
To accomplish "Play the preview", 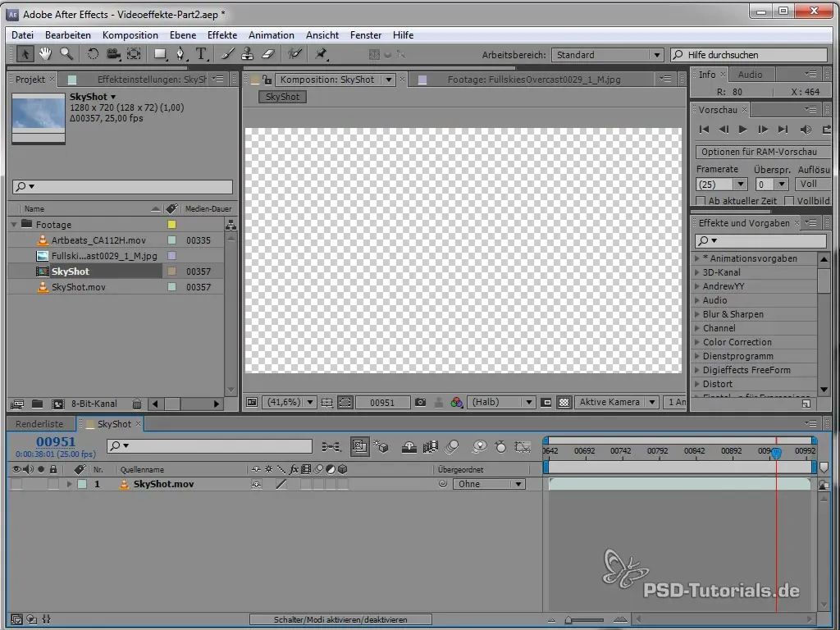I will [742, 129].
